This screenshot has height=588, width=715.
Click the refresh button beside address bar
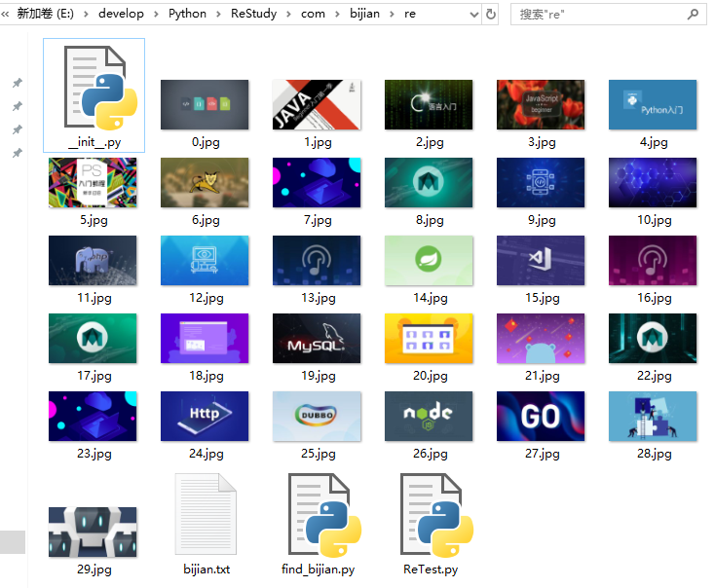(x=491, y=15)
